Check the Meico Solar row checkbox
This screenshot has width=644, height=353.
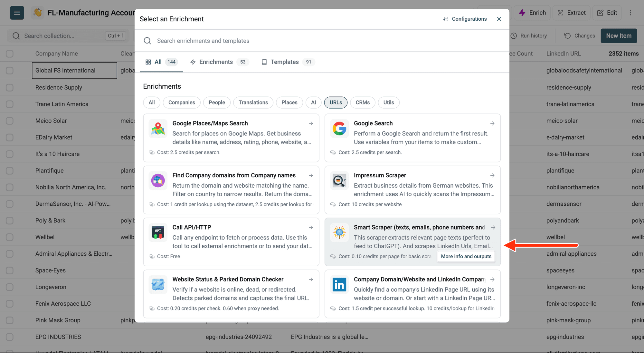click(10, 121)
